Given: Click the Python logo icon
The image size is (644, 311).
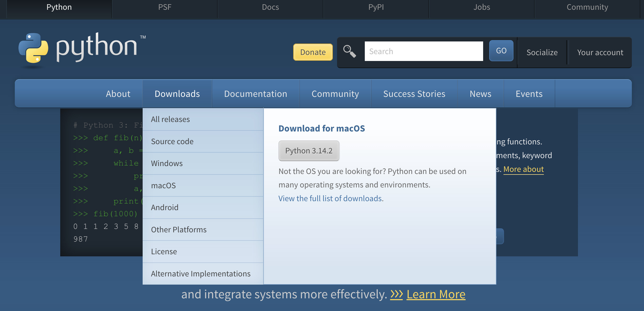Looking at the screenshot, I should pyautogui.click(x=33, y=48).
